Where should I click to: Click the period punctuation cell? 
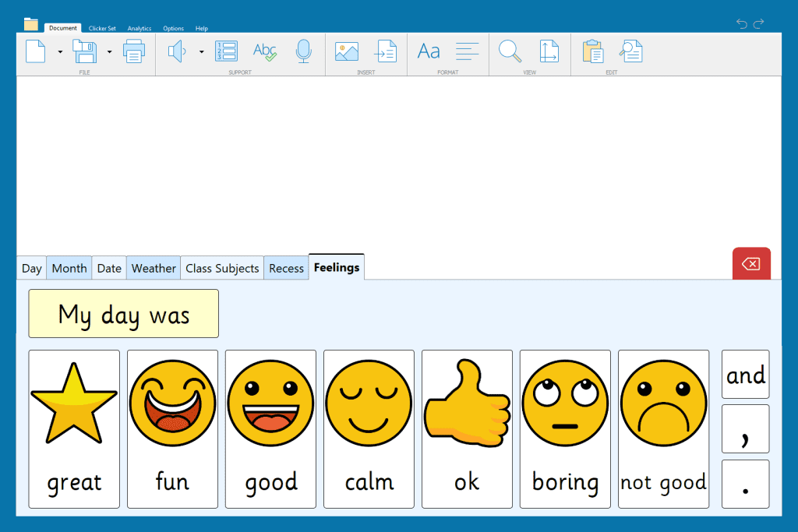746,484
